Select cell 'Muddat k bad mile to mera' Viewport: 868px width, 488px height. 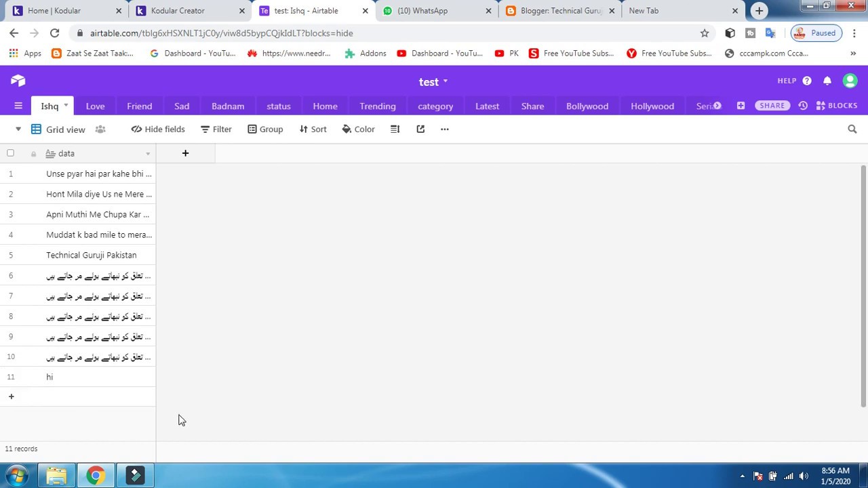(x=99, y=235)
